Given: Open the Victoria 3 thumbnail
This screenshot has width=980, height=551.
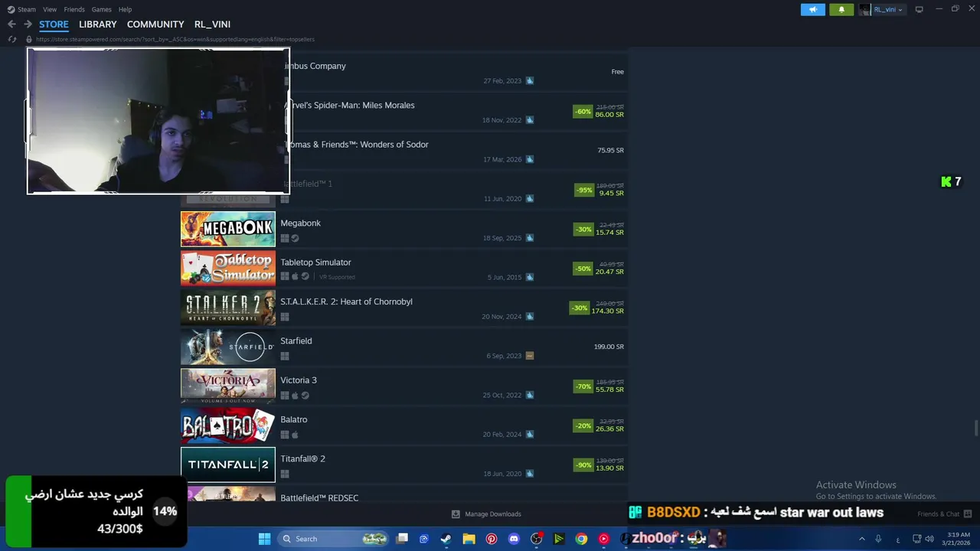Looking at the screenshot, I should tap(228, 386).
